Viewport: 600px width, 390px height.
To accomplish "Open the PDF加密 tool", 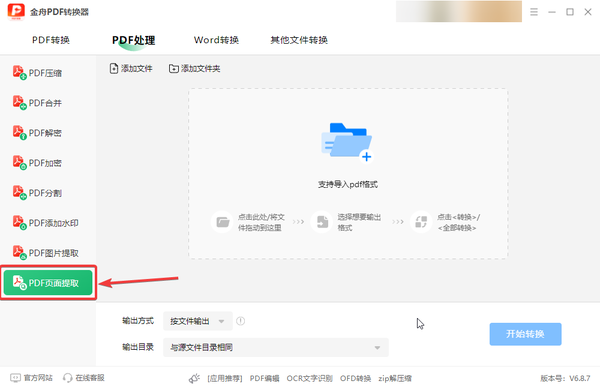I will (x=38, y=163).
